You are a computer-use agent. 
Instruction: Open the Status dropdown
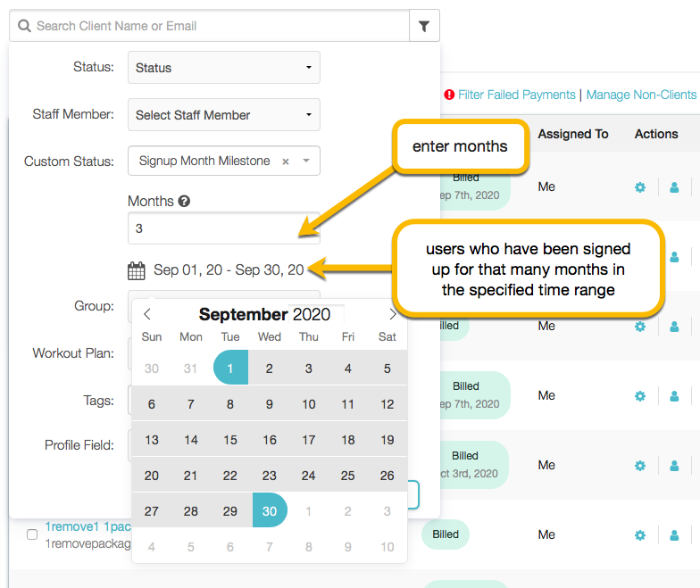(223, 68)
